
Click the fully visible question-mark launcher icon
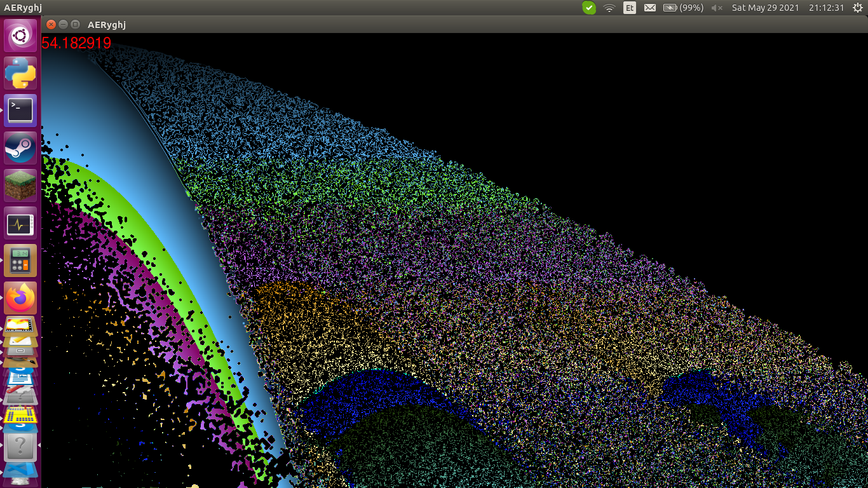(20, 447)
